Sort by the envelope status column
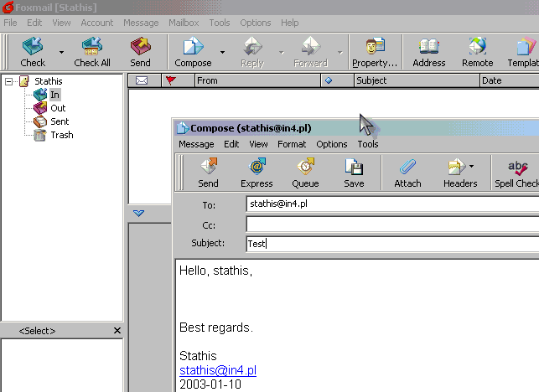Image resolution: width=539 pixels, height=392 pixels. tap(144, 80)
